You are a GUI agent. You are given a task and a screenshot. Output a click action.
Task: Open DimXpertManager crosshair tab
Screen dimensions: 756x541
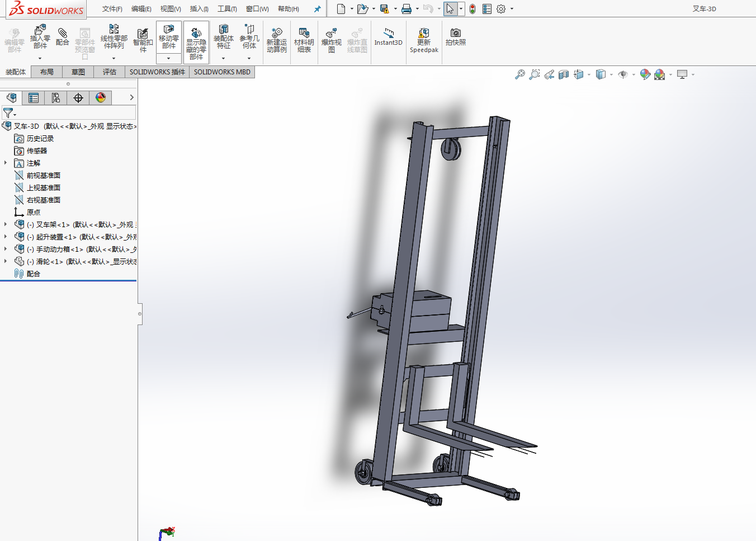(78, 98)
